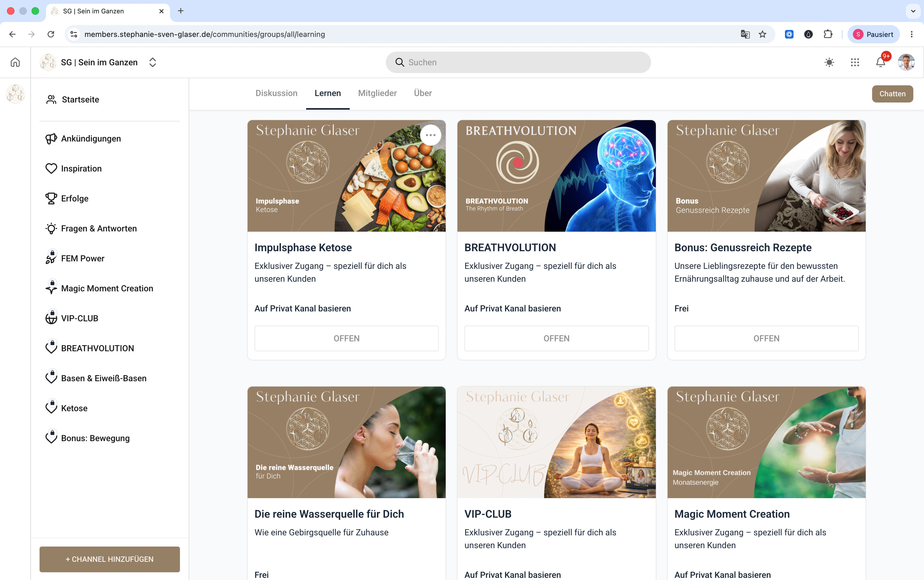This screenshot has width=924, height=580.
Task: Click the VIP-CLUB card title
Action: click(x=488, y=514)
